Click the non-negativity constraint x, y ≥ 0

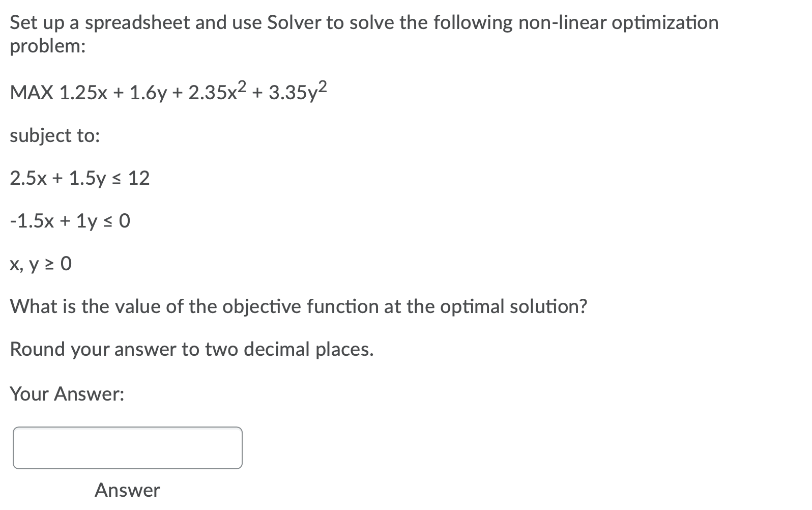pos(40,264)
